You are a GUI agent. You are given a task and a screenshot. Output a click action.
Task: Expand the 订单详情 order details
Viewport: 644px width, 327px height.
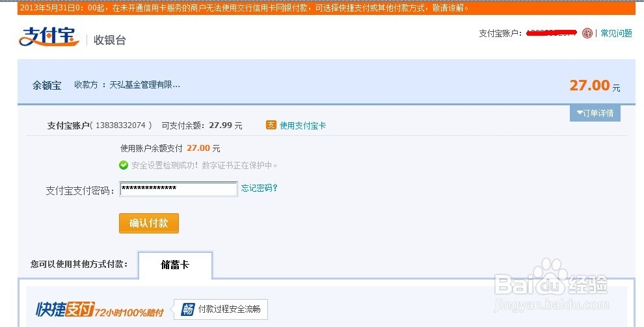click(x=595, y=113)
